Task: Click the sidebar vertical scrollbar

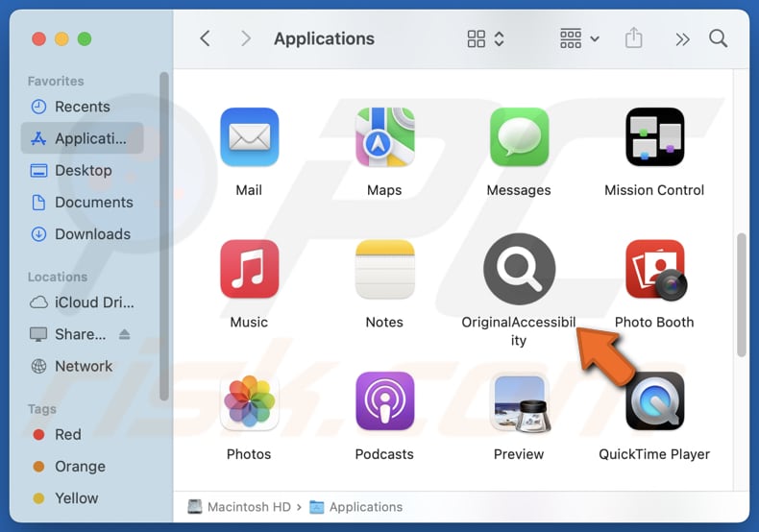Action: (164, 236)
